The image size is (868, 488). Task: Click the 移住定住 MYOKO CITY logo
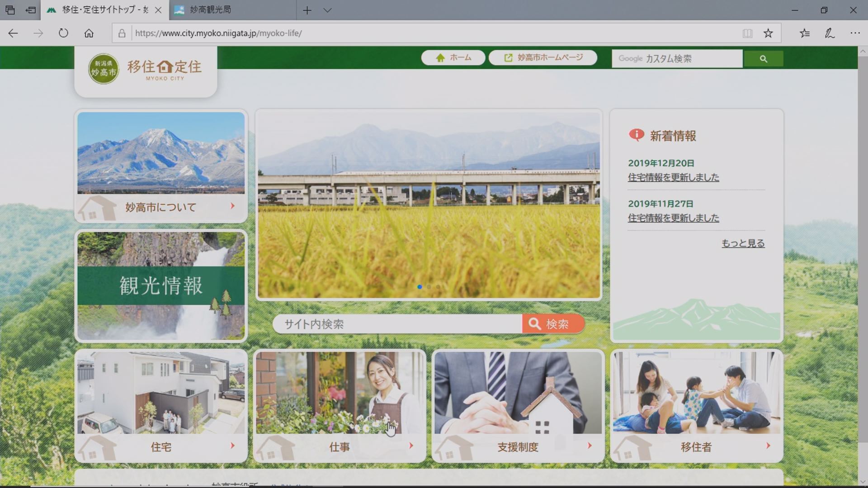[x=146, y=69]
